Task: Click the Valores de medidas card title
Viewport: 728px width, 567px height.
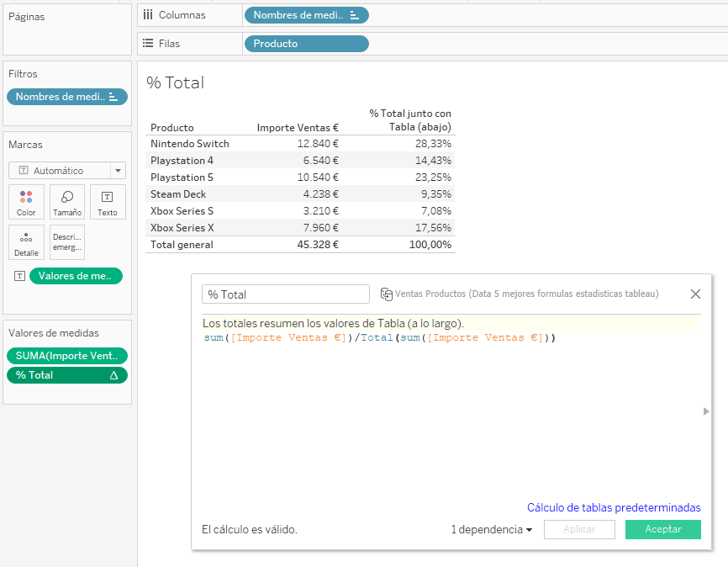Action: click(54, 333)
